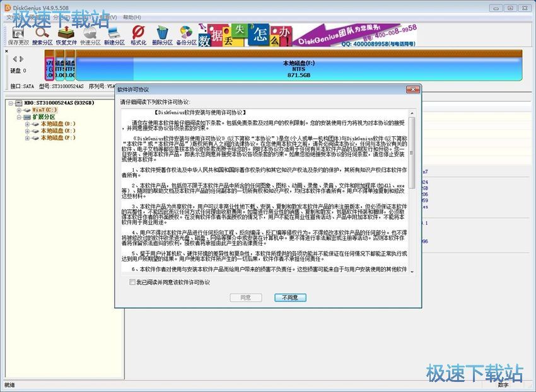Minimize the DiskGenius main window
The width and height of the screenshot is (536, 392).
pos(496,8)
